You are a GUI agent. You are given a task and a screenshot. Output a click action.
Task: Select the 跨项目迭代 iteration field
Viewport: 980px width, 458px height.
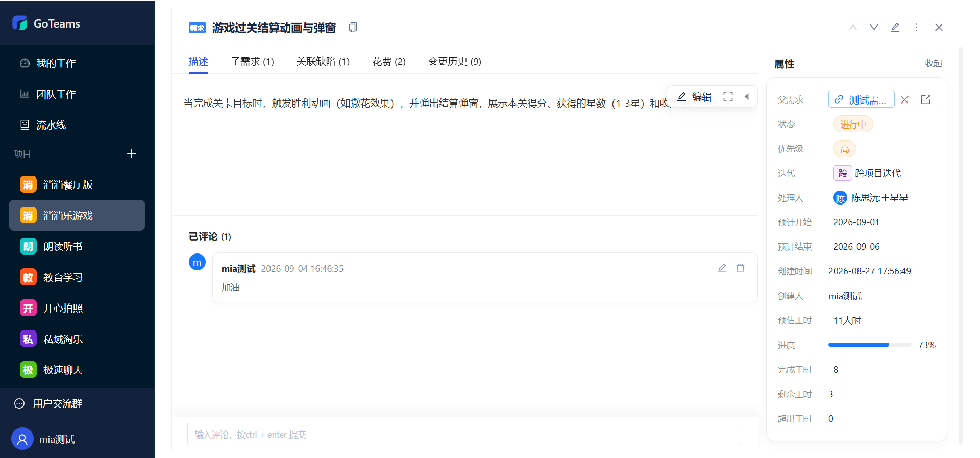coord(867,173)
